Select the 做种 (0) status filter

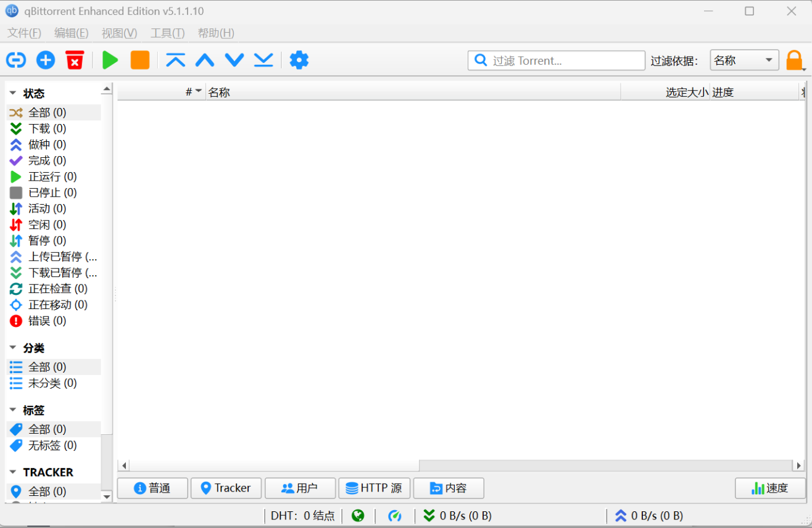[x=54, y=144]
